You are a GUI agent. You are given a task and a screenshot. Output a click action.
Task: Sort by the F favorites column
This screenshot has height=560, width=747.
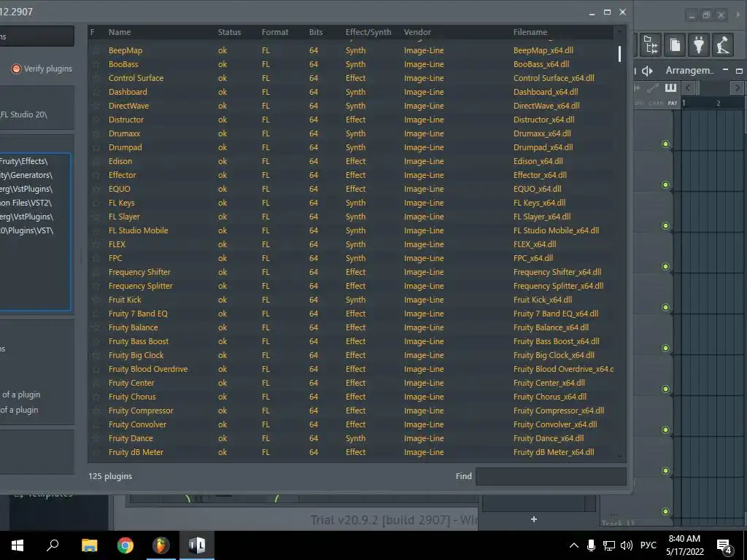tap(93, 32)
